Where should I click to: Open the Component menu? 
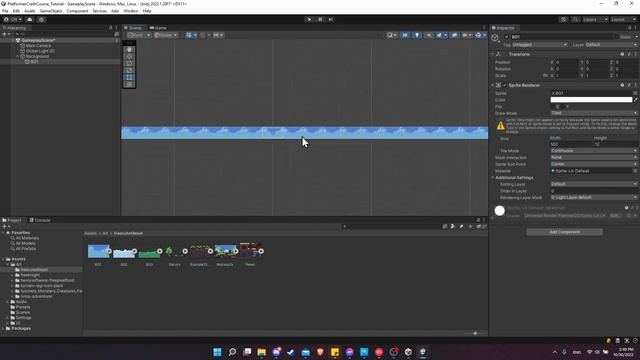[77, 11]
